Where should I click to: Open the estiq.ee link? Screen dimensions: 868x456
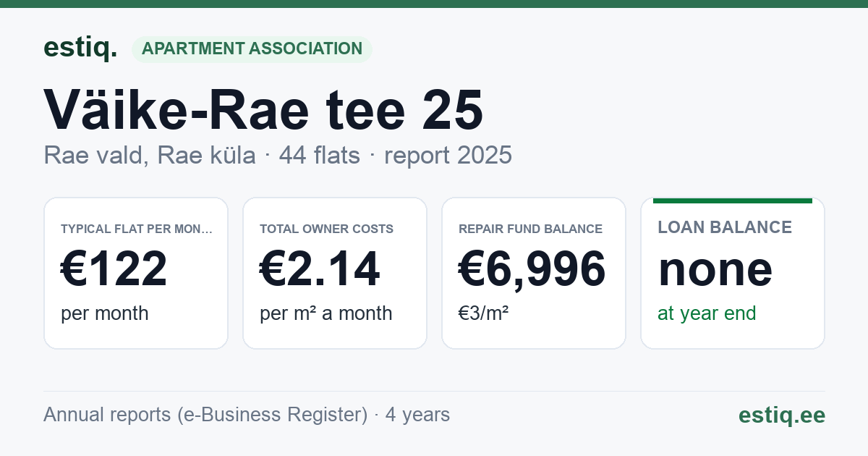pyautogui.click(x=782, y=415)
